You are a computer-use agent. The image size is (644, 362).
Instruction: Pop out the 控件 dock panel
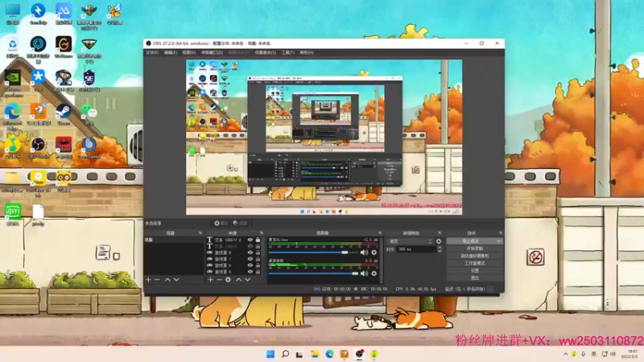click(500, 233)
